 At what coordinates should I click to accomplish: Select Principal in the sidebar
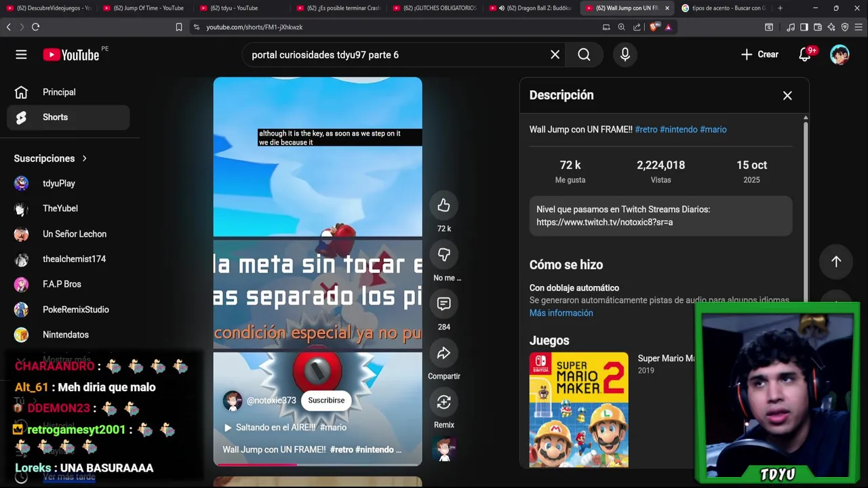tap(68, 92)
